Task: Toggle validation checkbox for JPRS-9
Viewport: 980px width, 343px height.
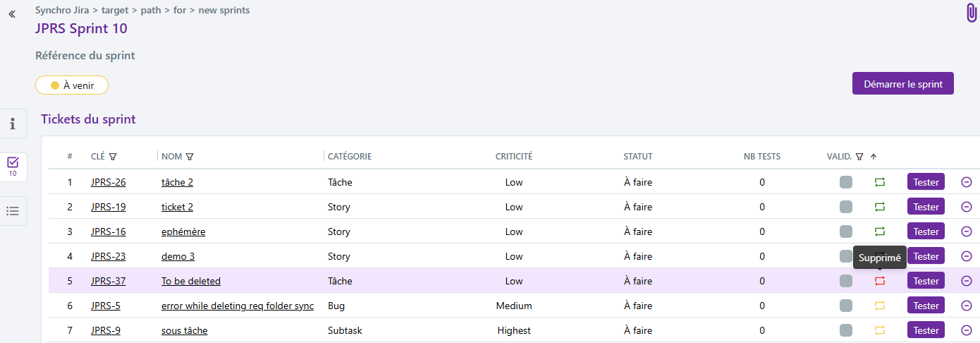Action: click(846, 330)
